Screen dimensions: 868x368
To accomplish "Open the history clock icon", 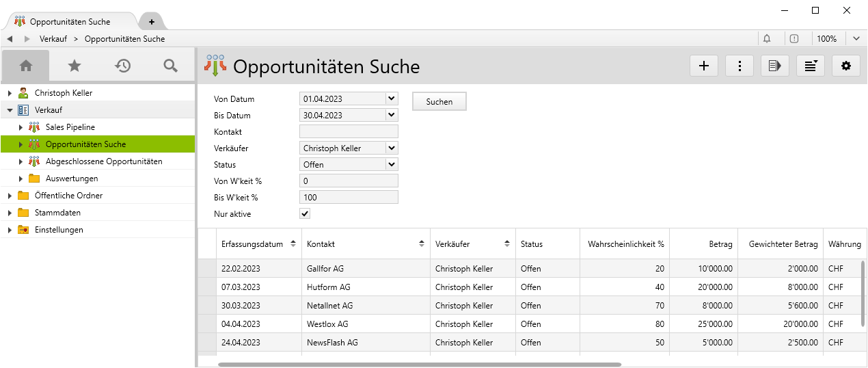I will coord(123,66).
